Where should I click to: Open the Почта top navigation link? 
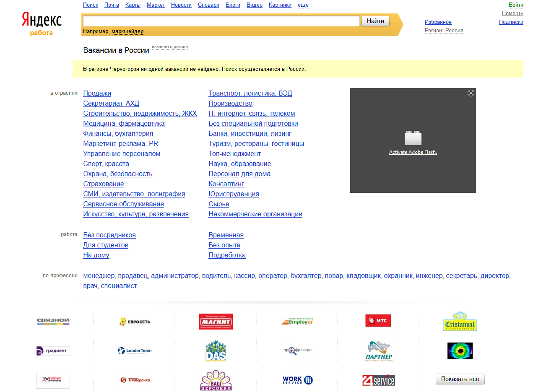(x=112, y=5)
